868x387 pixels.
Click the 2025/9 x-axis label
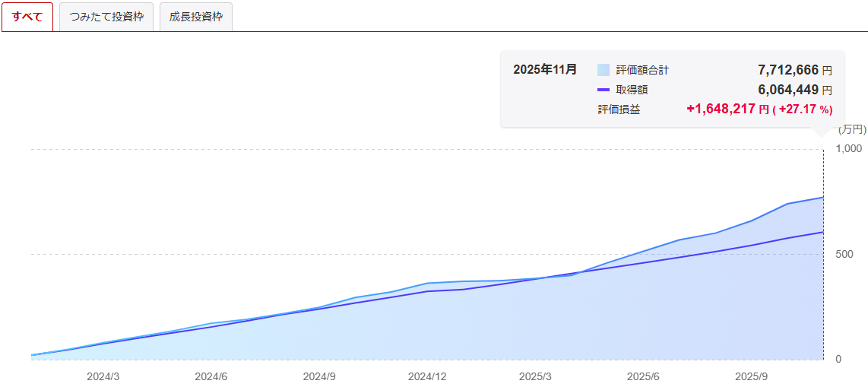point(751,376)
